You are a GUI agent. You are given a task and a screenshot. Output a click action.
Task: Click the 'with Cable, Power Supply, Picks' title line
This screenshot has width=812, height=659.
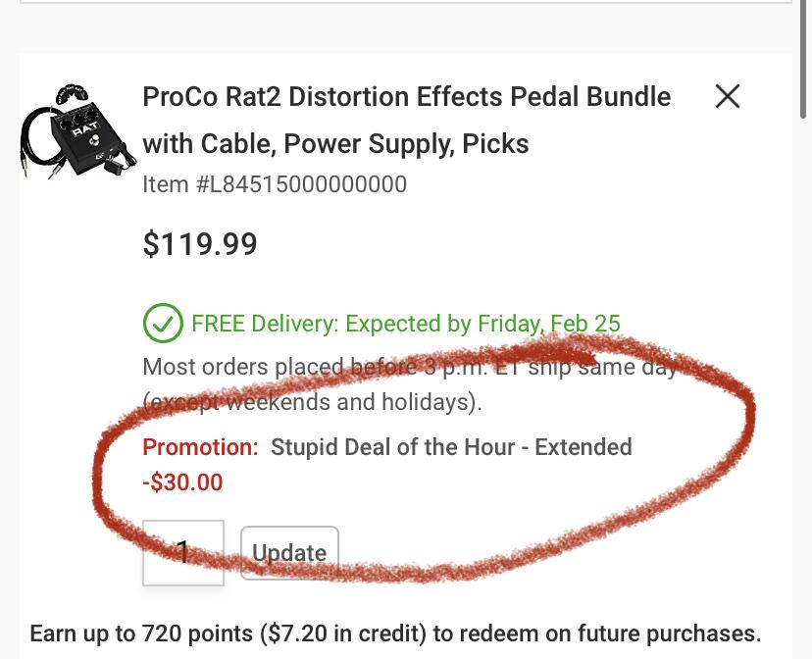coord(335,144)
